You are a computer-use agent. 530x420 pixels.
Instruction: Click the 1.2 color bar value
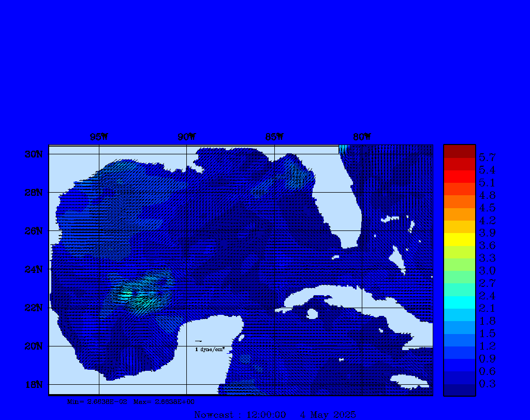point(487,346)
